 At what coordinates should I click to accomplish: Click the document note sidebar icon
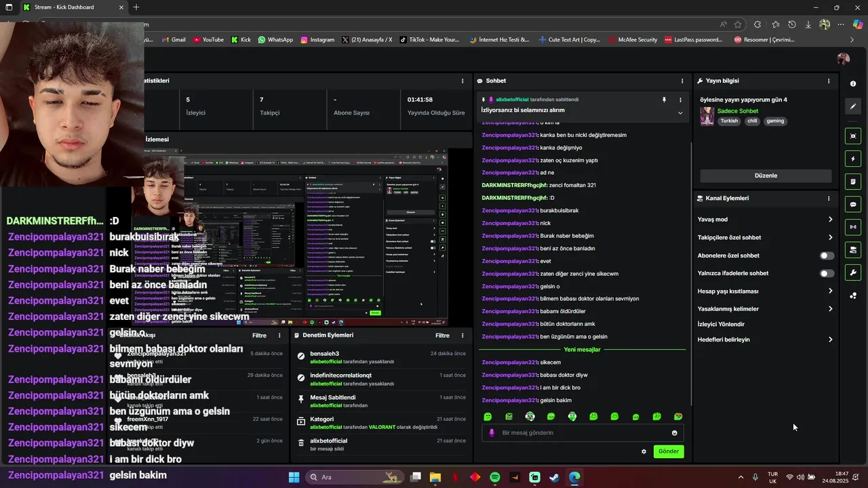click(853, 182)
